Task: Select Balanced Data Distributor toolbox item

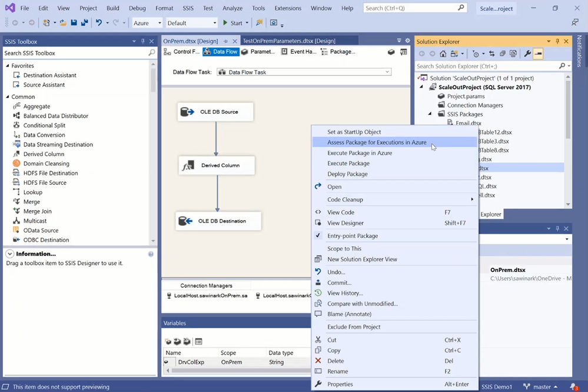Action: tap(55, 116)
